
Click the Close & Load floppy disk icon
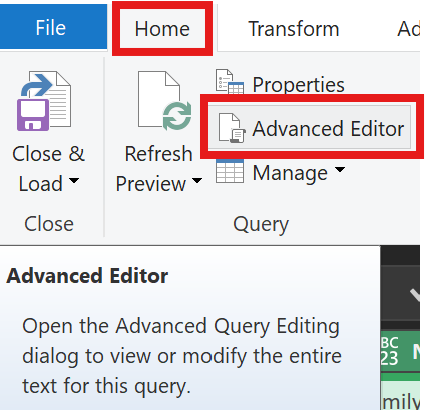(33, 115)
